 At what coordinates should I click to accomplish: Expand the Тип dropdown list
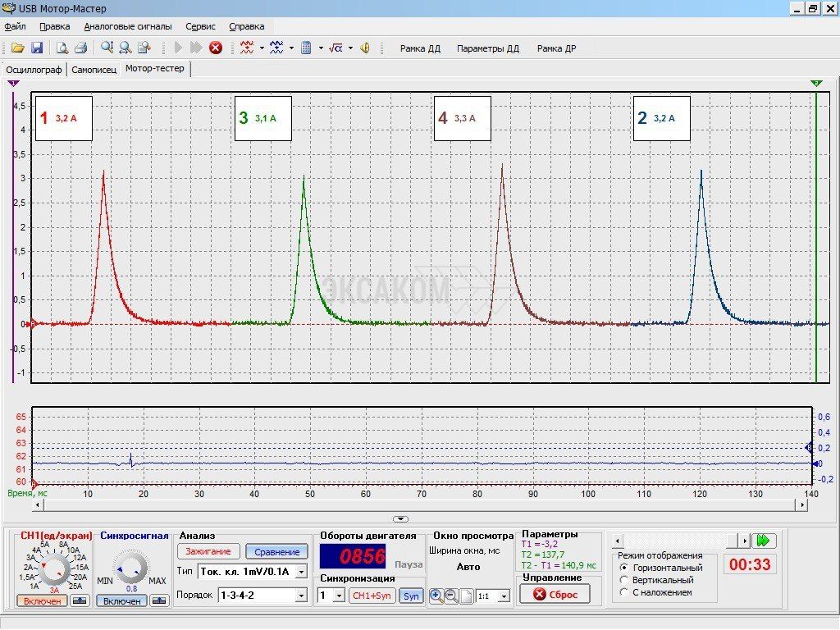tap(301, 571)
